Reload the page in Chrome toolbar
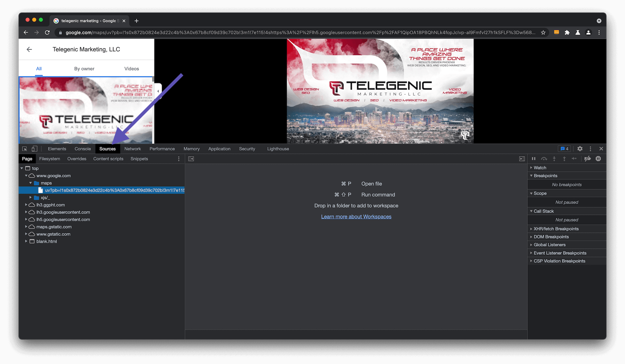 [47, 33]
